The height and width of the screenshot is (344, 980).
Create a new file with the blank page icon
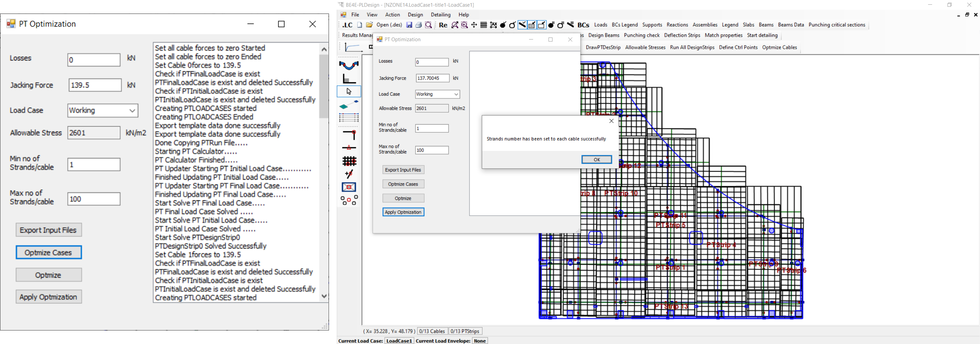359,25
